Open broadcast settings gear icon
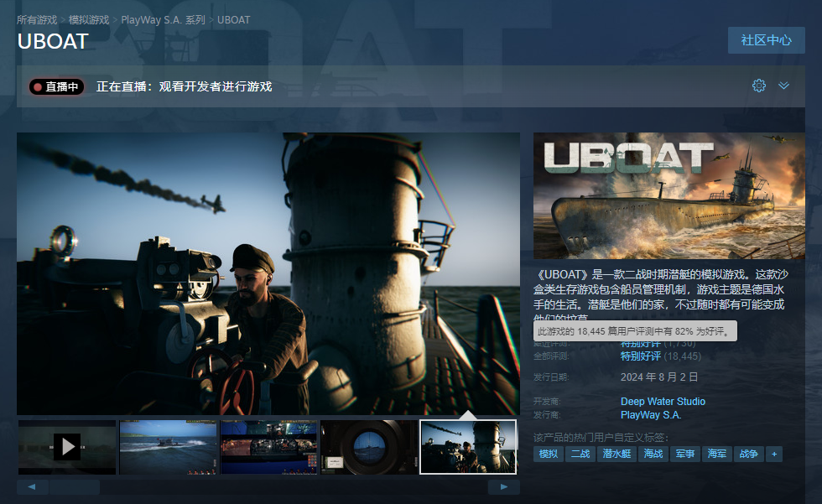Viewport: 822px width, 504px height. click(758, 86)
